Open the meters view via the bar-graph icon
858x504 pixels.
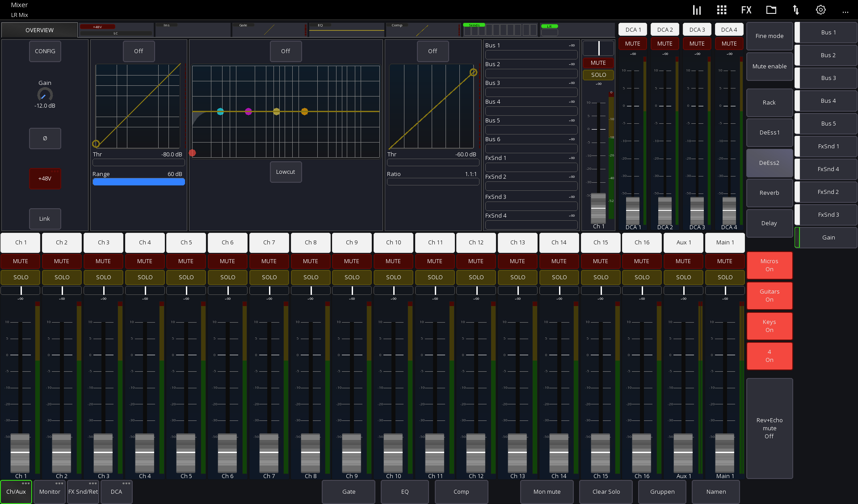(696, 9)
